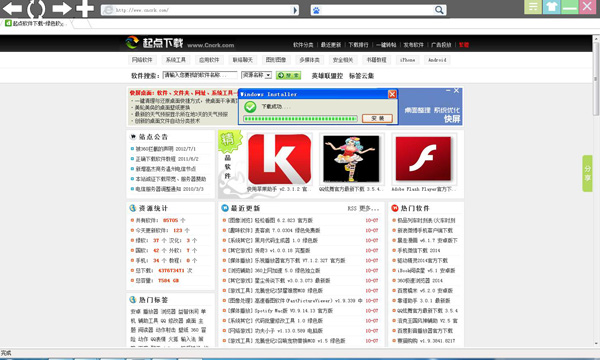600x360 pixels.
Task: Select the 书籍教程 category tab
Action: pos(376,60)
